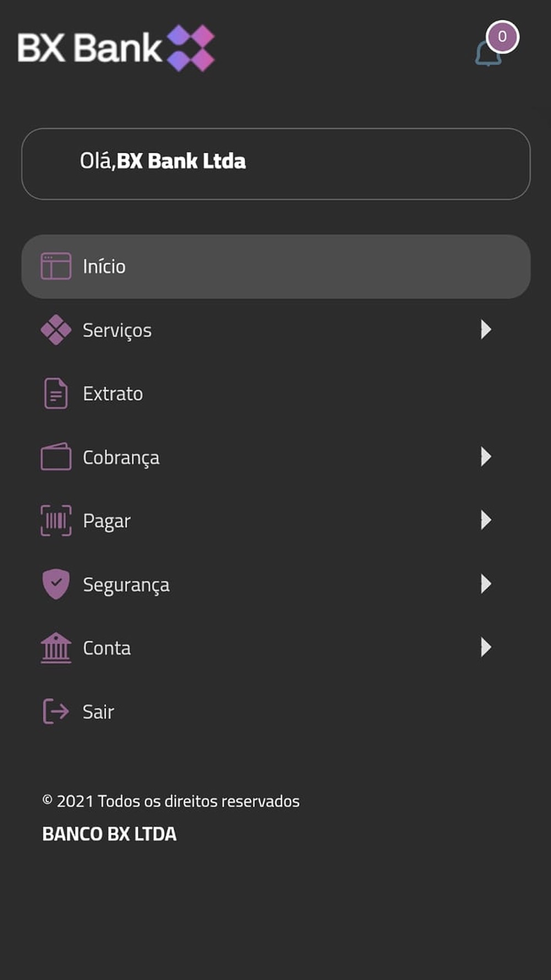The image size is (551, 980).
Task: Click the Início window icon
Action: click(56, 266)
